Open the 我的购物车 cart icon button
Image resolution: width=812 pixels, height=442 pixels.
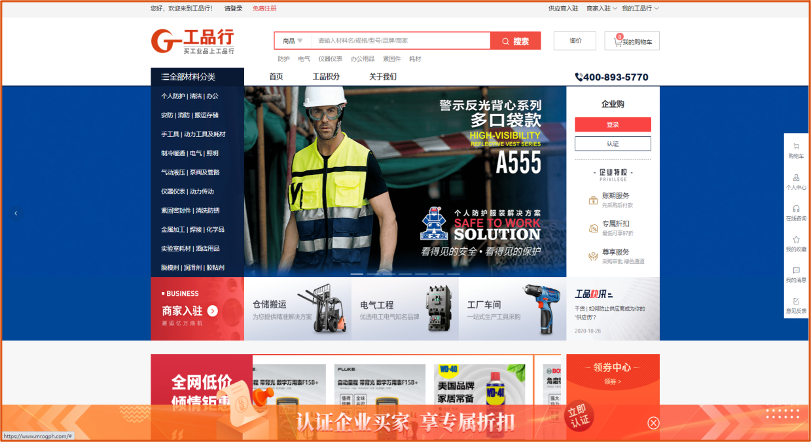pos(632,41)
